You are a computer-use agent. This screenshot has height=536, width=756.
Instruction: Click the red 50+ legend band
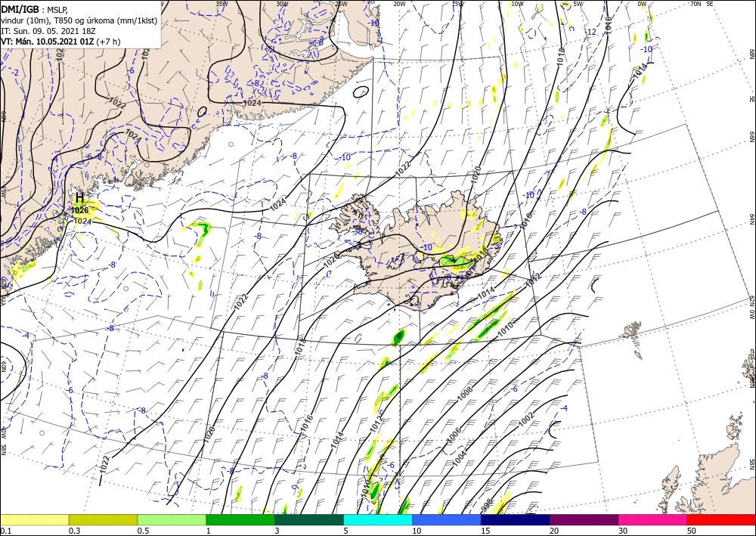click(721, 519)
